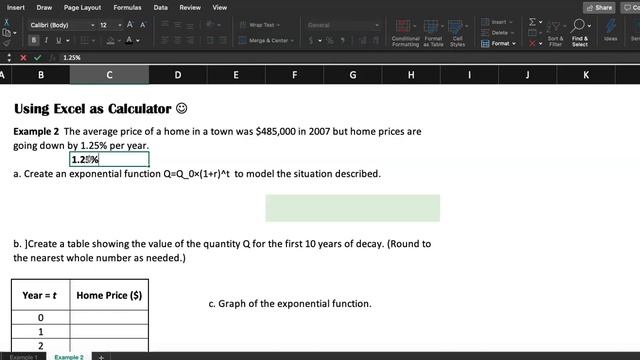Open the font size 12 dropdown
This screenshot has width=640, height=360.
pos(120,25)
